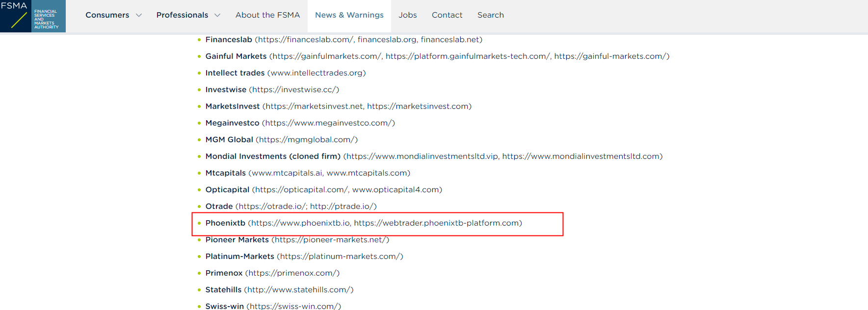Open Search from the navigation bar

point(490,15)
